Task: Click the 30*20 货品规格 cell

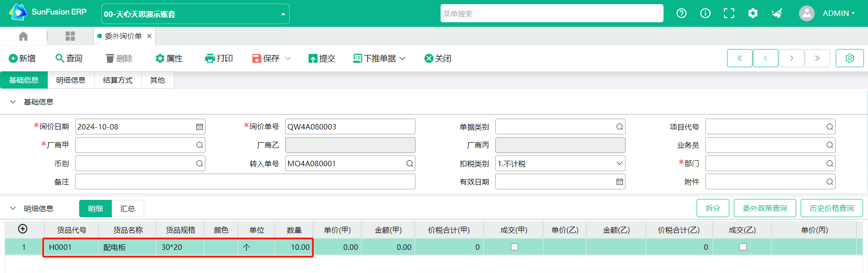Action: click(x=180, y=247)
